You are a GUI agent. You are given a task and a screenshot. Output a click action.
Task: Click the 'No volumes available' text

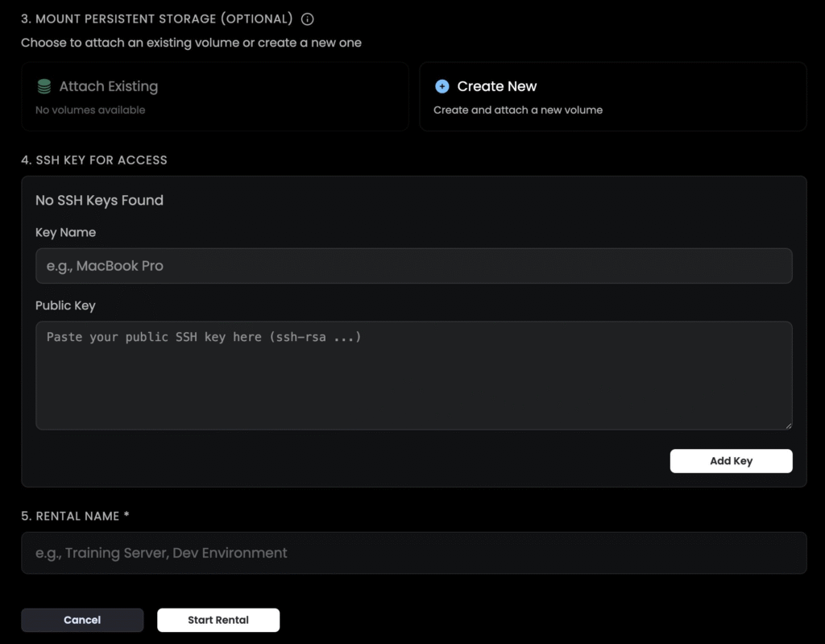point(90,110)
